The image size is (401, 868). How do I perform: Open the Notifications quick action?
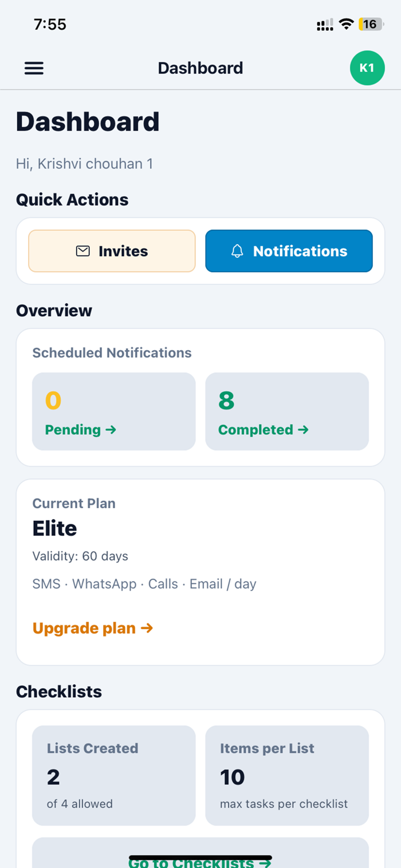tap(289, 251)
